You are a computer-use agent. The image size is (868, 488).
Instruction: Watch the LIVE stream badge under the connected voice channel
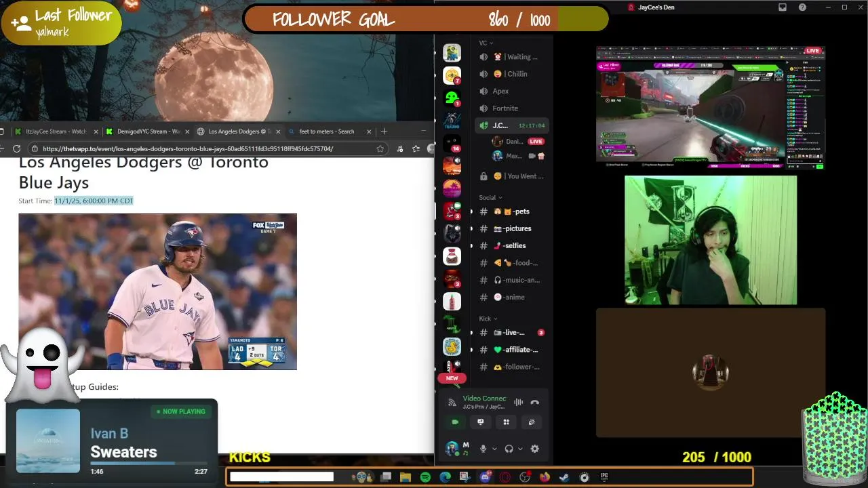(536, 142)
